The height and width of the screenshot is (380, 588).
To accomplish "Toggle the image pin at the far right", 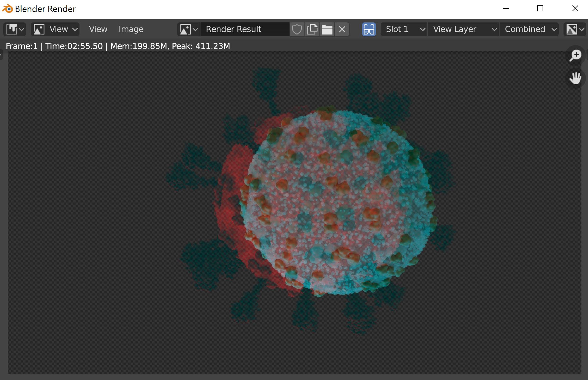I will (x=573, y=29).
